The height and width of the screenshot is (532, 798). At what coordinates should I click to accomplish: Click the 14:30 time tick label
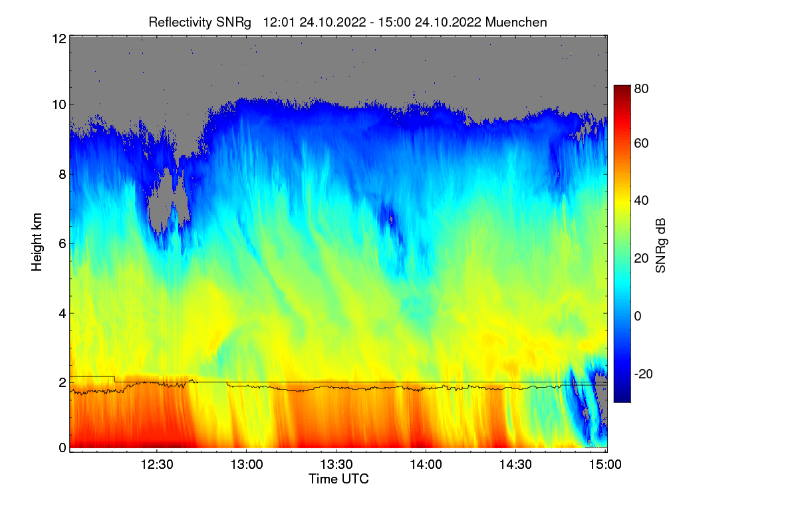(x=515, y=465)
